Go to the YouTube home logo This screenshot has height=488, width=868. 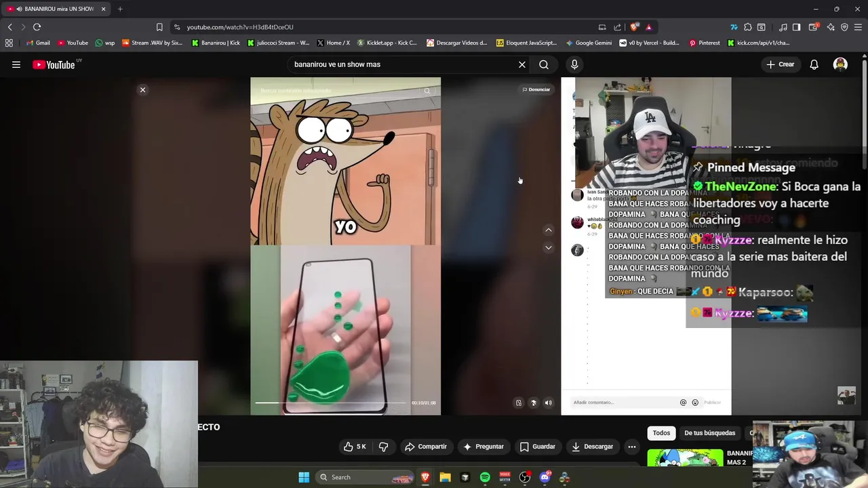click(x=54, y=64)
